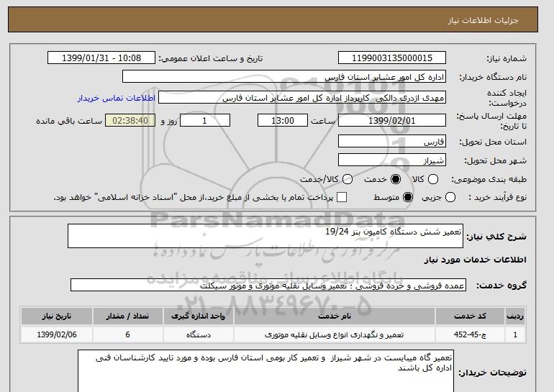Click the label نوع فرآیند خرید
The image size is (554, 392).
497,197
